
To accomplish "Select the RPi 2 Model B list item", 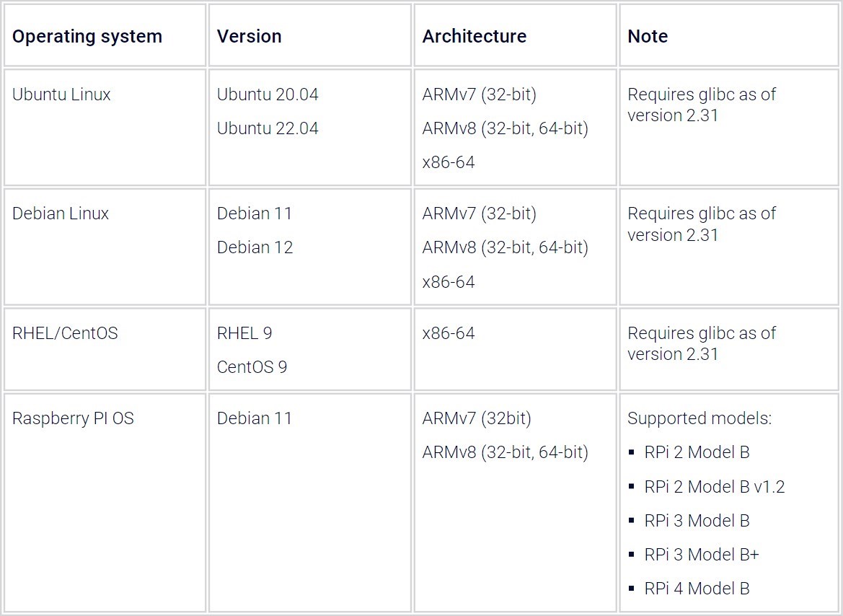I will [x=697, y=452].
